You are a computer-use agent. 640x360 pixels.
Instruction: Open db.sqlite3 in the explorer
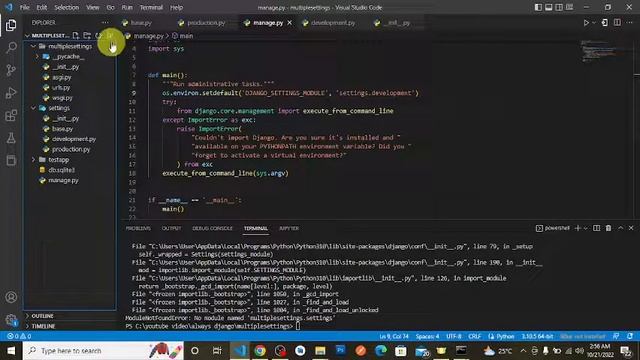[61, 170]
